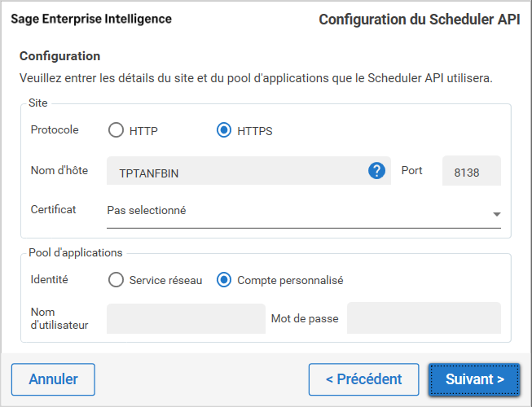532x407 pixels.
Task: Click the Nom d'hôte field containing TPTANFBIN
Action: click(236, 172)
